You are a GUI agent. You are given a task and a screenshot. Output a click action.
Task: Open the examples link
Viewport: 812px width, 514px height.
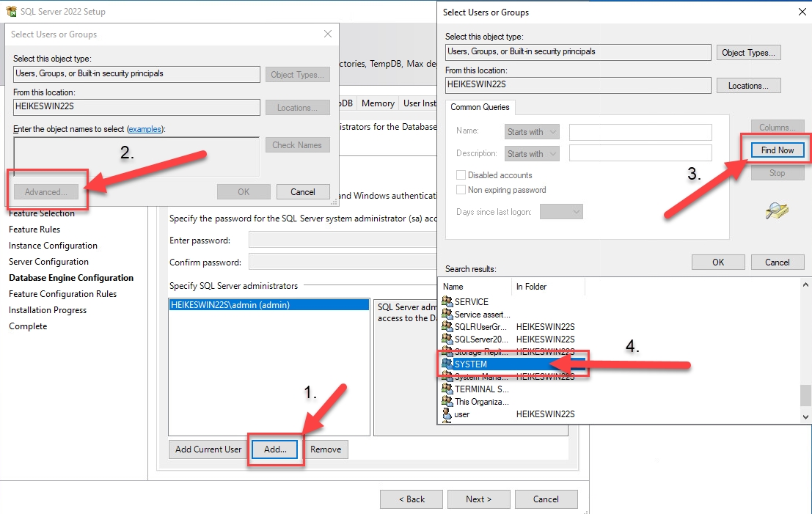click(x=145, y=129)
